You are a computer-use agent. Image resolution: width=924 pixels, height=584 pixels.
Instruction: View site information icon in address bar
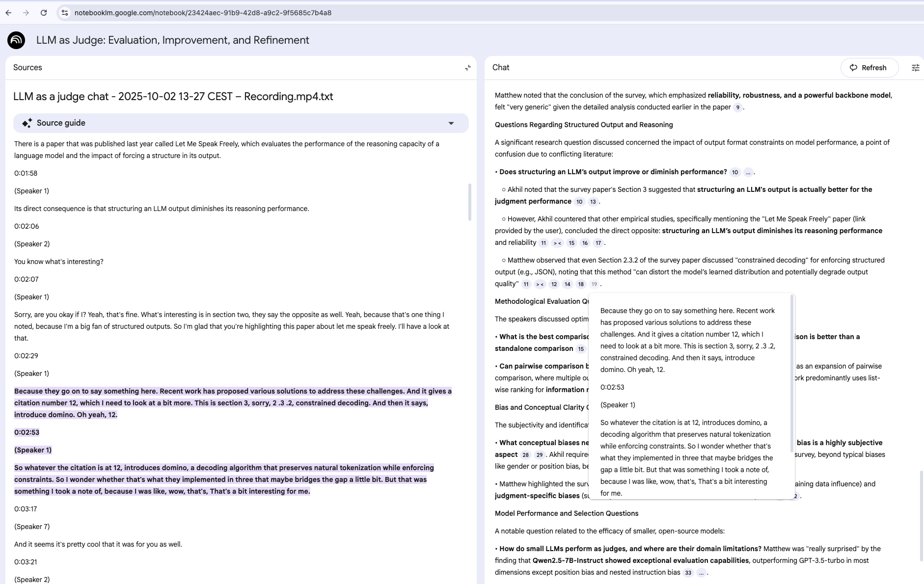pyautogui.click(x=65, y=13)
